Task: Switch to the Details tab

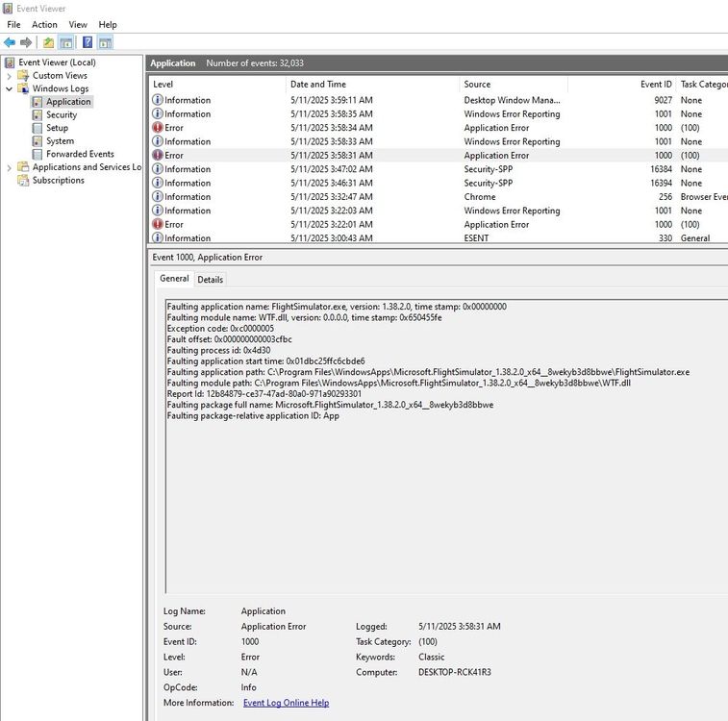Action: [210, 280]
